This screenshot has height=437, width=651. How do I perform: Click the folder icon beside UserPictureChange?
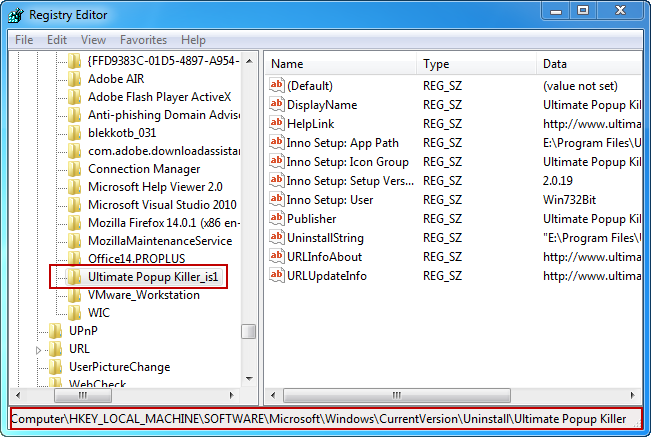click(55, 367)
